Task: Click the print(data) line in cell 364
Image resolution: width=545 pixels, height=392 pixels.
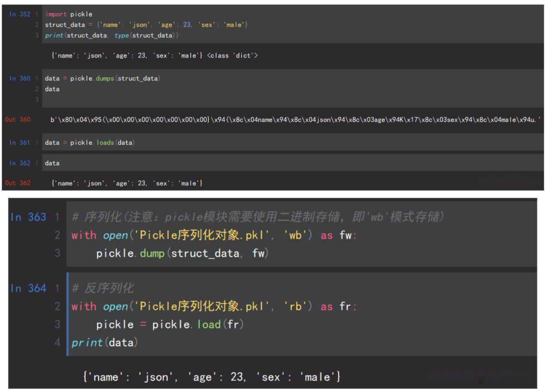Action: 105,342
